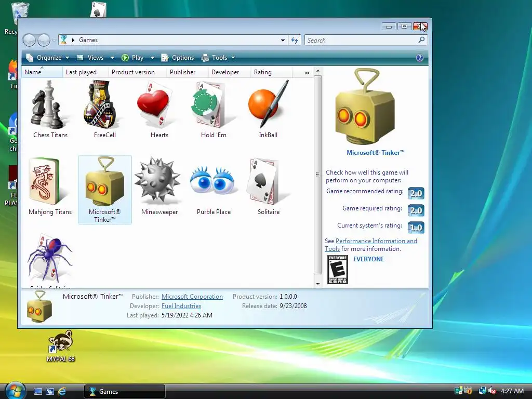Viewport: 532px width, 399px height.
Task: Click Show Desktop in Quick Launch
Action: tap(38, 391)
